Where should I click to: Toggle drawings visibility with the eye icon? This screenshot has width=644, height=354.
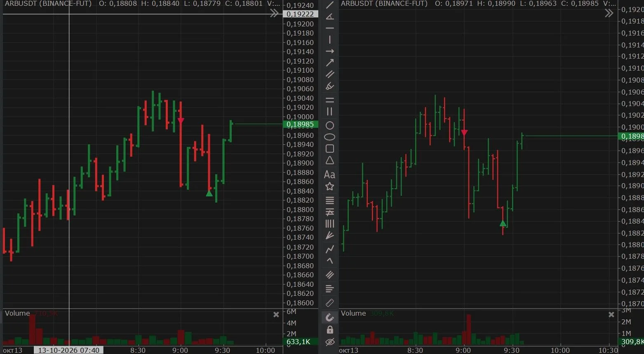(x=329, y=342)
